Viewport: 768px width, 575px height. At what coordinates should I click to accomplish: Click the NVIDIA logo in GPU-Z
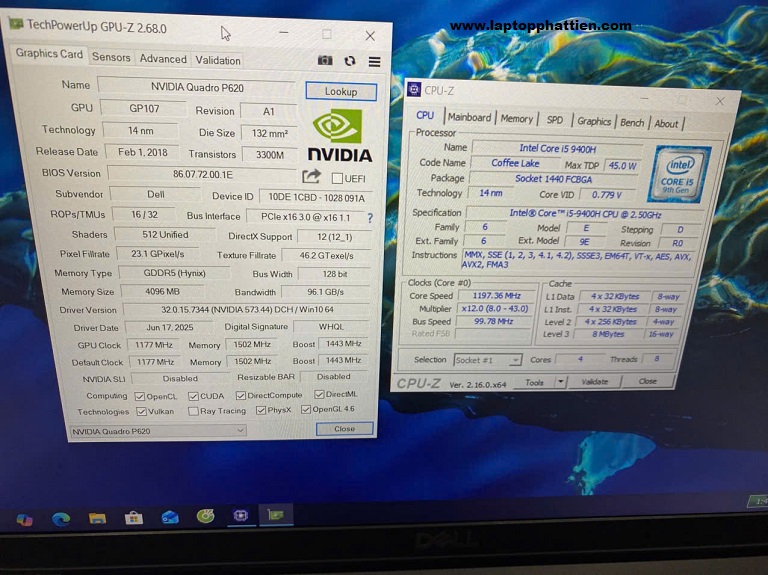tap(339, 136)
